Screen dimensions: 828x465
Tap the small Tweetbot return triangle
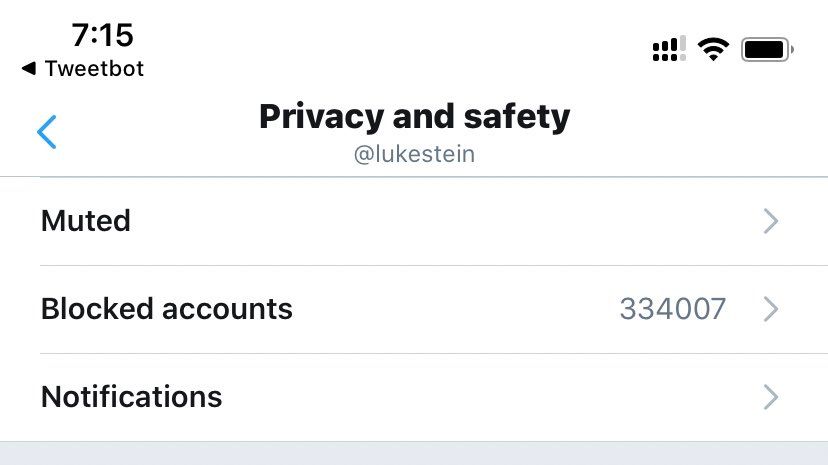pyautogui.click(x=29, y=69)
